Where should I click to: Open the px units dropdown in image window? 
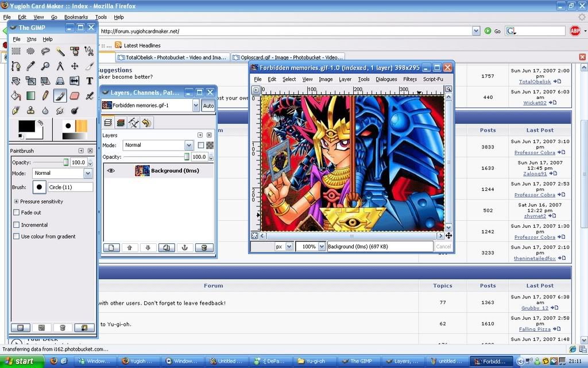(289, 247)
